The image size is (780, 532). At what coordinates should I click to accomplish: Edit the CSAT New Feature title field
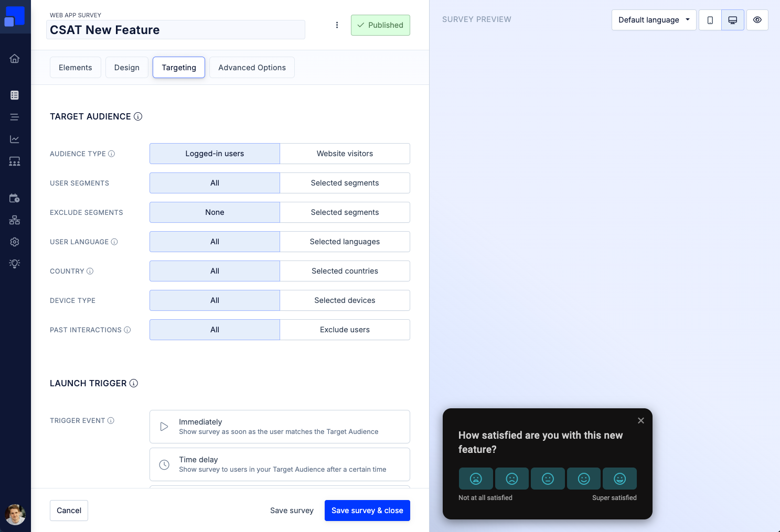point(176,30)
